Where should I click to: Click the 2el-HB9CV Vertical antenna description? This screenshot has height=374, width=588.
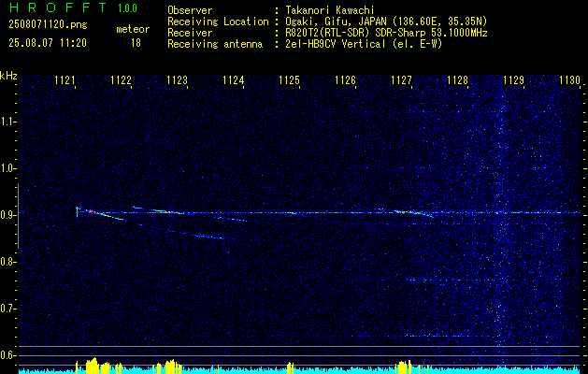(x=364, y=44)
